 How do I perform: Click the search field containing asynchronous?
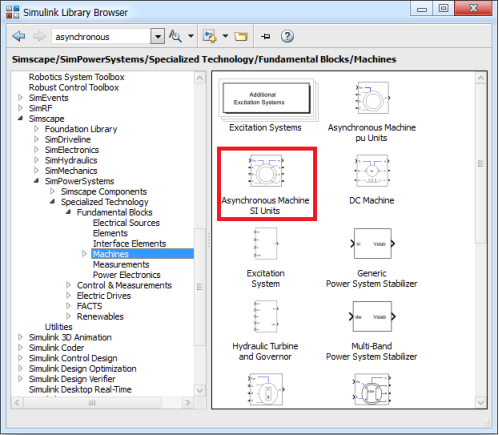[101, 36]
